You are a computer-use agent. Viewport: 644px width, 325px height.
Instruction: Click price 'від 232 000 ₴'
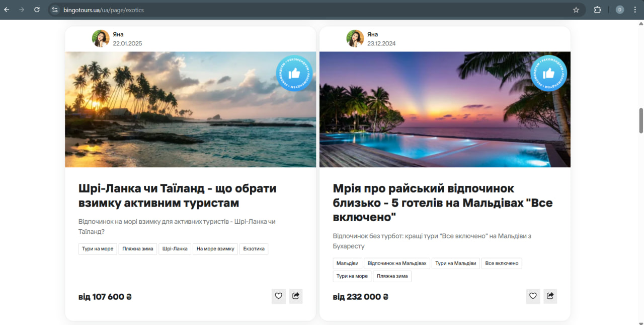[x=361, y=297]
